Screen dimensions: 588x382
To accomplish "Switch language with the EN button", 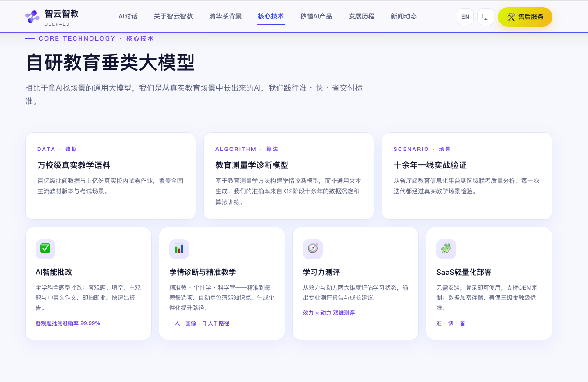I will click(x=465, y=17).
